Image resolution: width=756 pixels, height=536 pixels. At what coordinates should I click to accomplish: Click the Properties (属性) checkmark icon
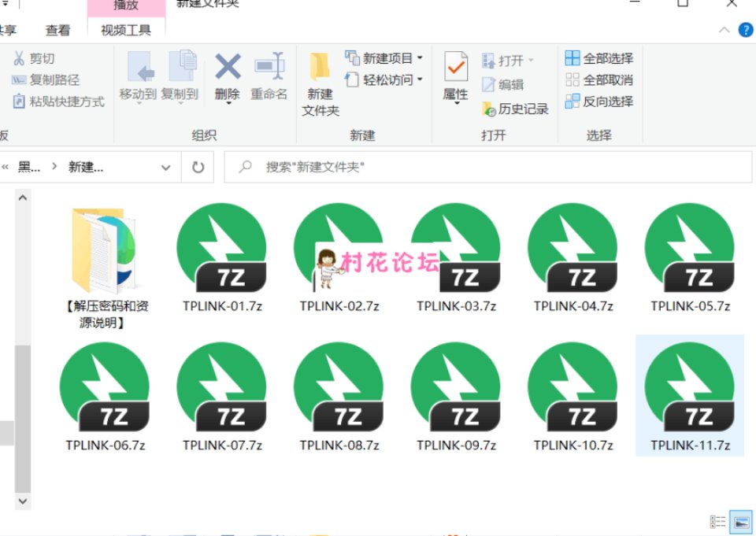pyautogui.click(x=456, y=67)
